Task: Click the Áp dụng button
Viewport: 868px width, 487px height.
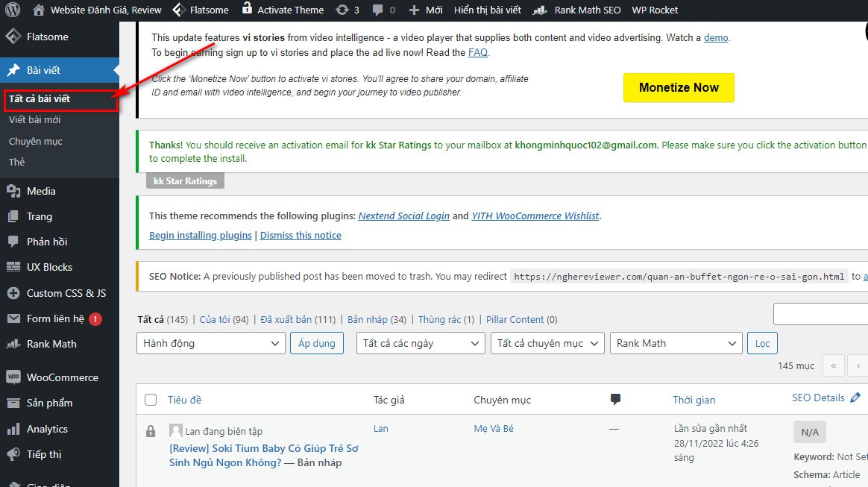Action: [x=317, y=343]
